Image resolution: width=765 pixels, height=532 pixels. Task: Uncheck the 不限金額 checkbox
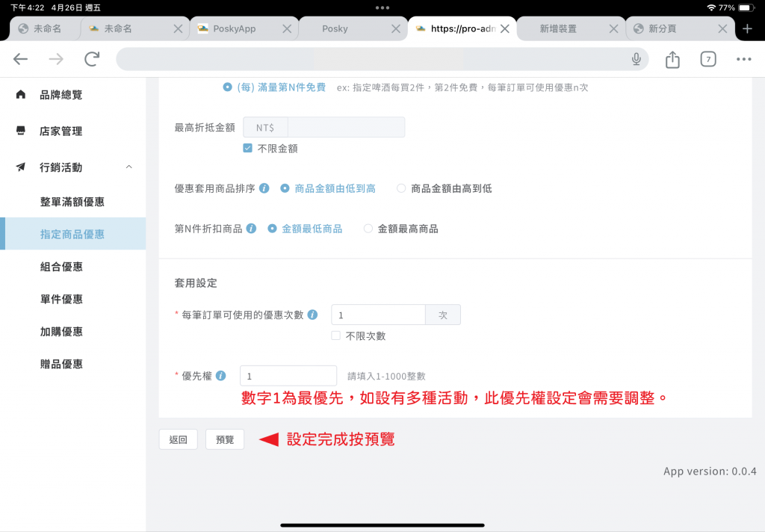pyautogui.click(x=247, y=148)
